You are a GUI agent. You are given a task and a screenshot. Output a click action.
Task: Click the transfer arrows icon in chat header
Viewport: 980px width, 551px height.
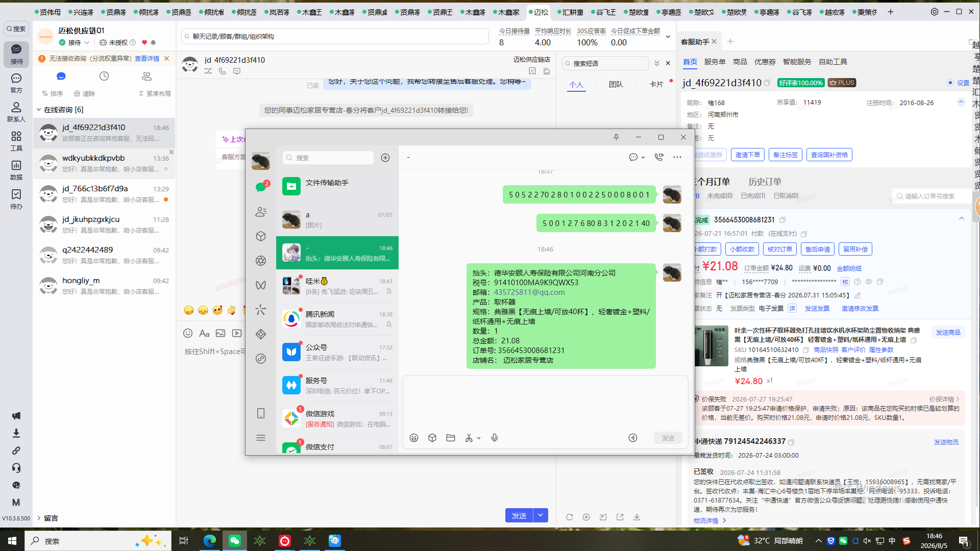208,71
